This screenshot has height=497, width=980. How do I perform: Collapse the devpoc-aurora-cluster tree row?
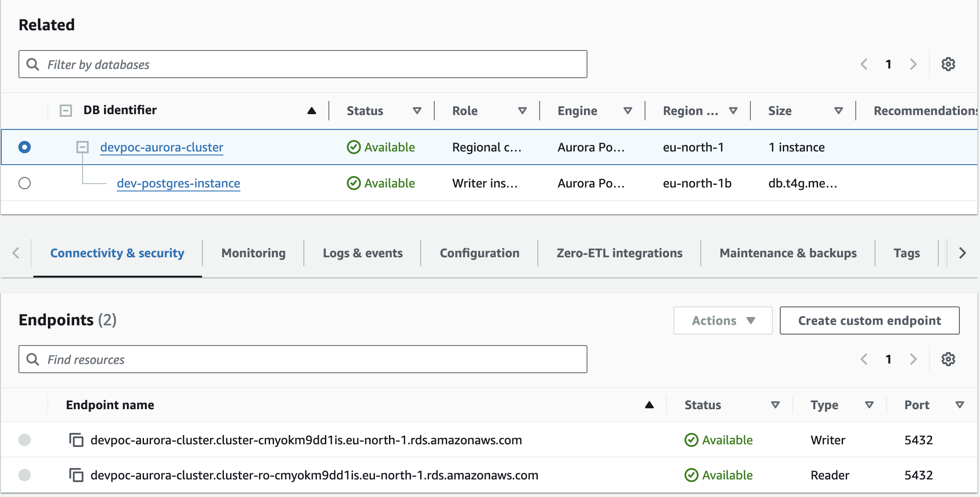pos(83,147)
